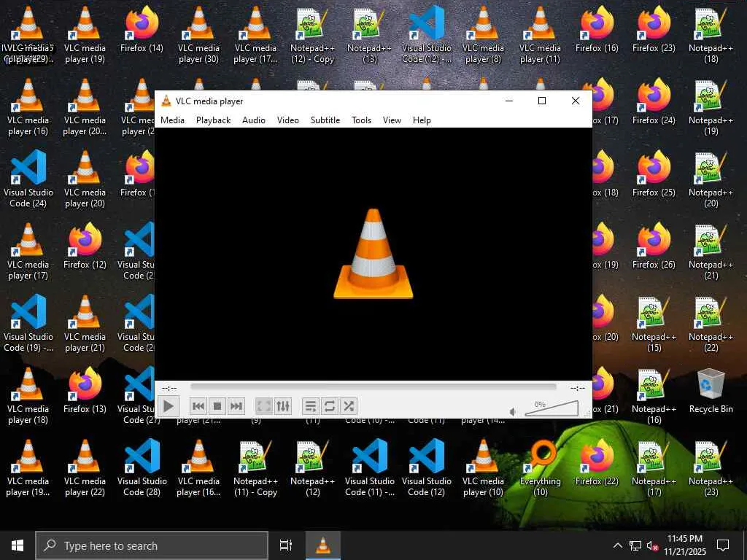Screen dimensions: 747x560
Task: Select Notepad++ (21) desktop icon
Action: click(x=711, y=252)
